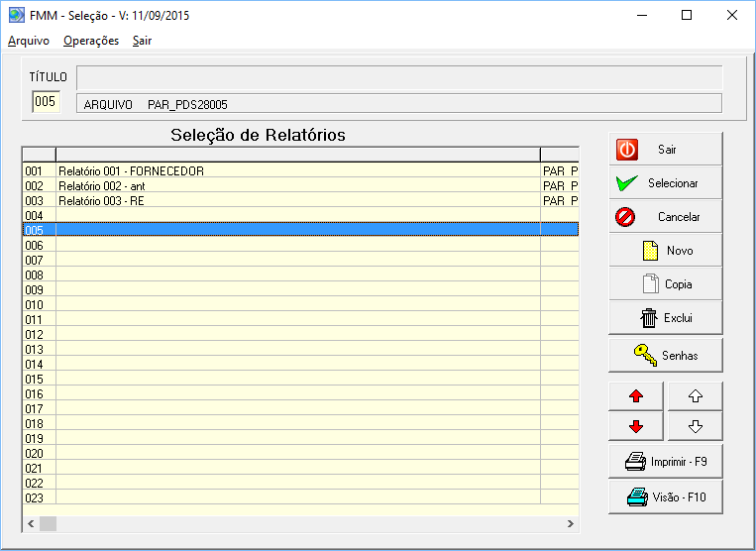Image resolution: width=756 pixels, height=551 pixels.
Task: Select row Relatório 003 - RE
Action: click(300, 200)
